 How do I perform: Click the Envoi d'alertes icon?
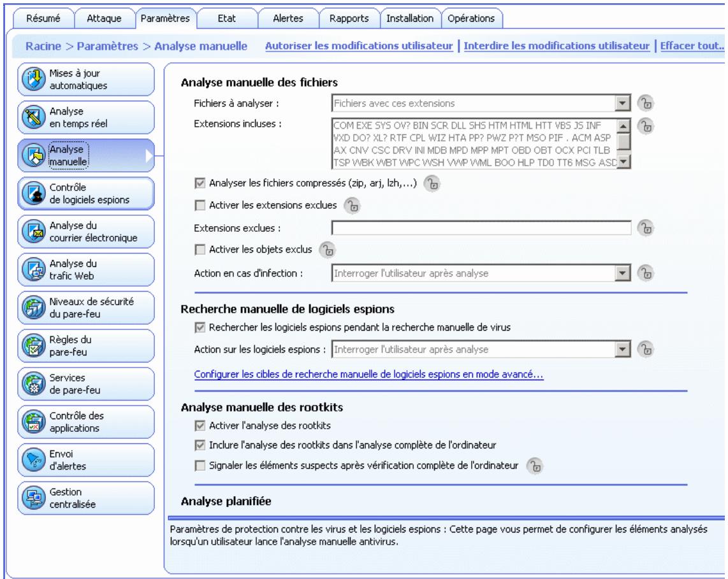click(33, 460)
